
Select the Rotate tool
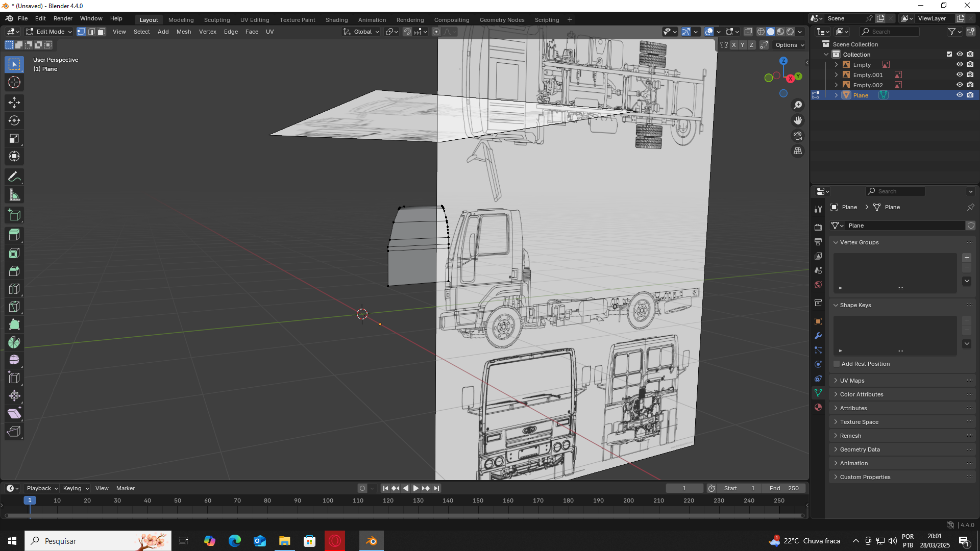(14, 120)
